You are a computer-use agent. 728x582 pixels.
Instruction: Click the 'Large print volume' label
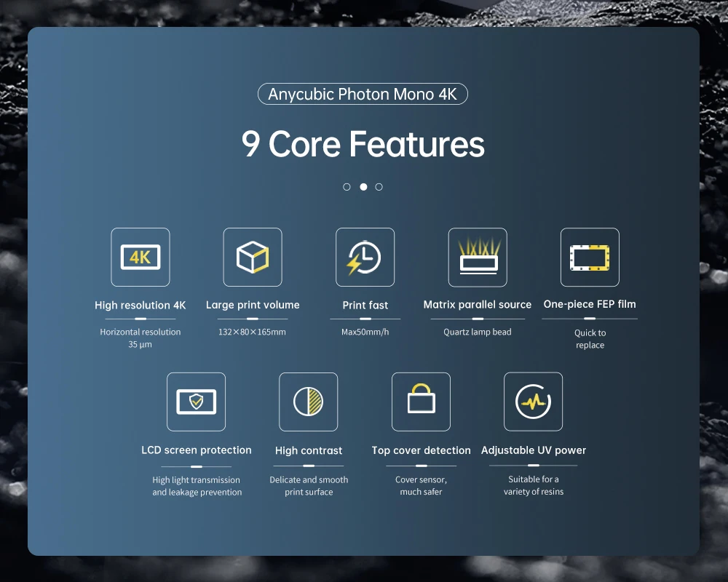coord(253,305)
